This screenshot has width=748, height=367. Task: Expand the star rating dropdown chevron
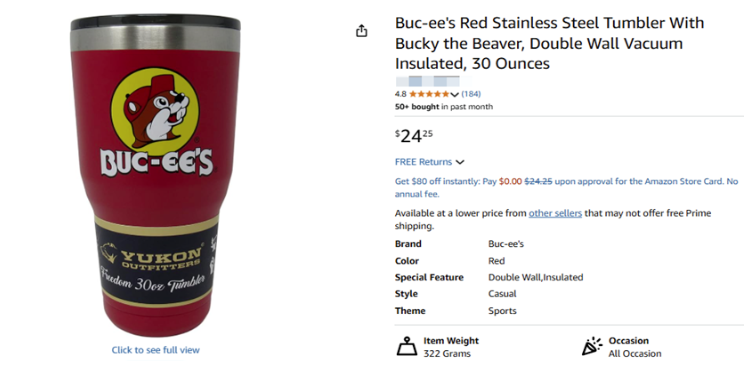[x=454, y=94]
